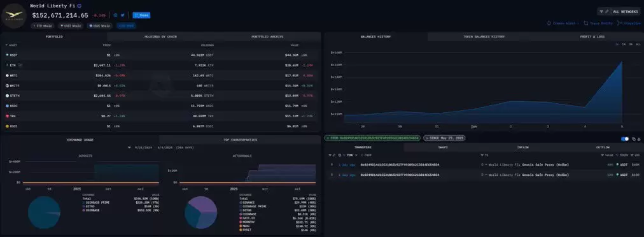Click the VALUE column filter icon
The width and height of the screenshot is (644, 237).
pyautogui.click(x=603, y=155)
